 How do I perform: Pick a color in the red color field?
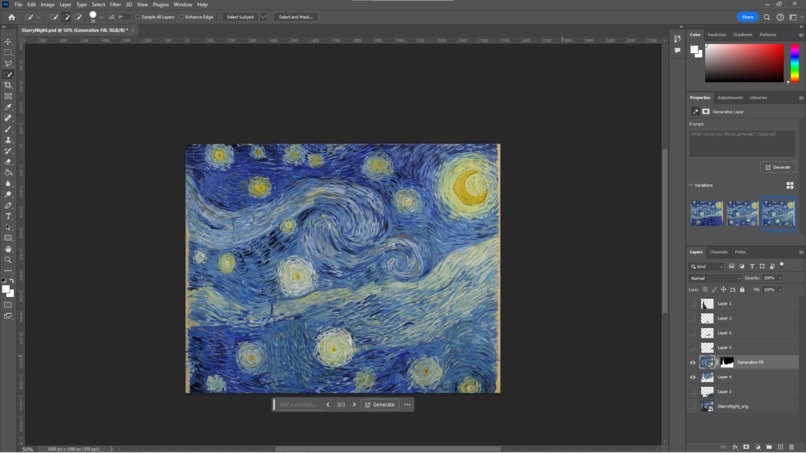[x=744, y=63]
